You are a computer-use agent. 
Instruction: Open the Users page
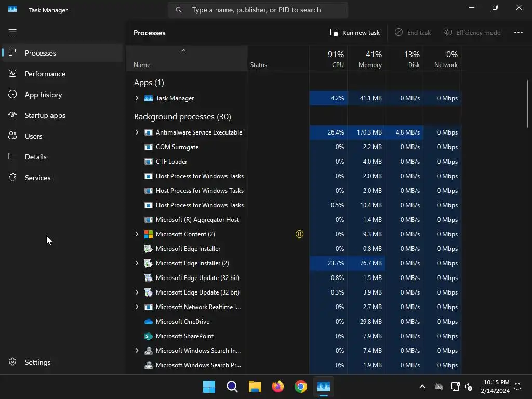pyautogui.click(x=62, y=136)
